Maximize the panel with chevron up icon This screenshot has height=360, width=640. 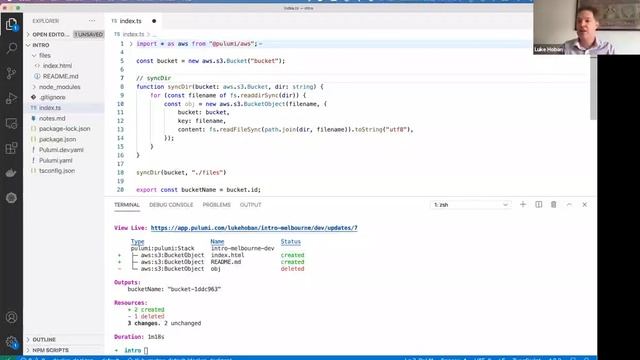coord(569,204)
